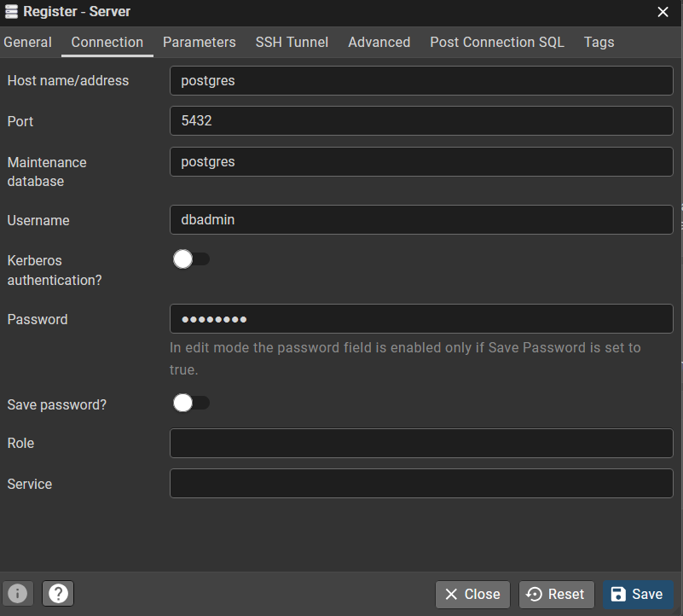Enable the Save password switch

click(x=191, y=403)
